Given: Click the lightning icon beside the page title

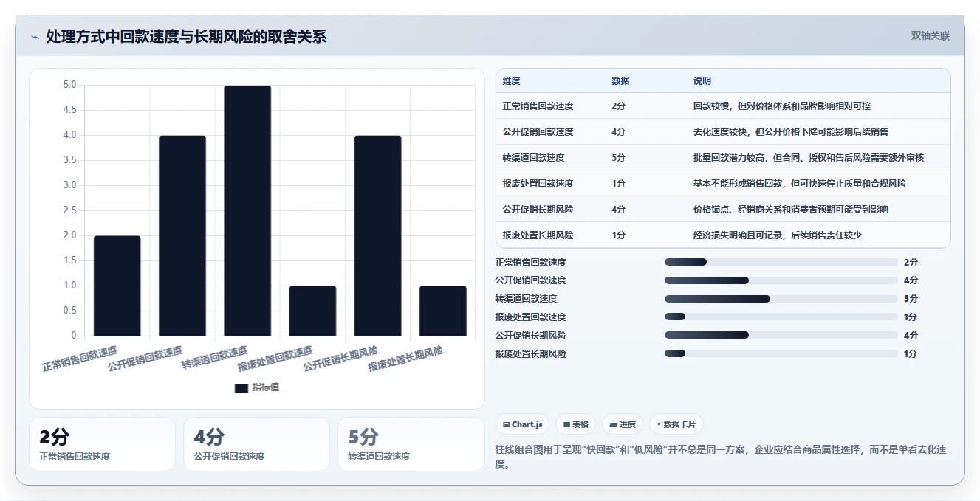Looking at the screenshot, I should coord(35,37).
